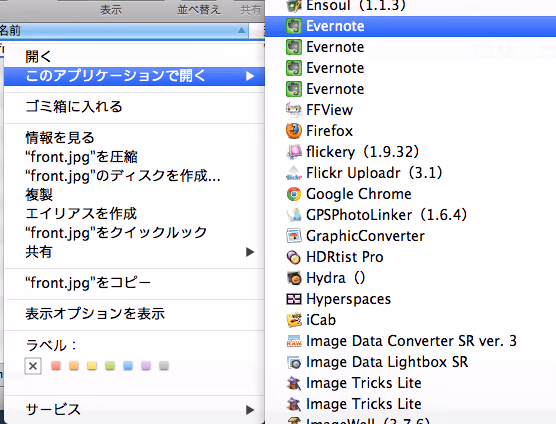Screen dimensions: 556x424
Task: Click the HDRtist Pro icon
Action: tap(294, 257)
